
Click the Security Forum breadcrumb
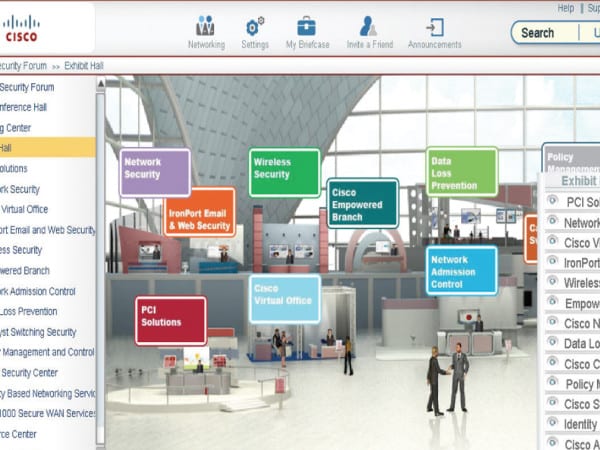[x=23, y=66]
